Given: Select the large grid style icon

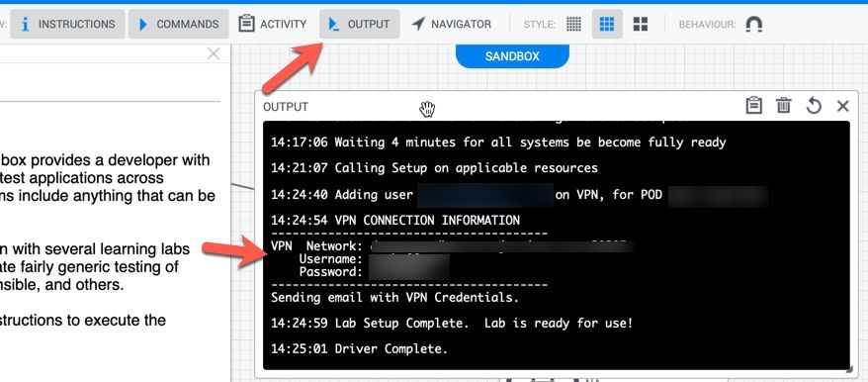Looking at the screenshot, I should click(x=641, y=25).
